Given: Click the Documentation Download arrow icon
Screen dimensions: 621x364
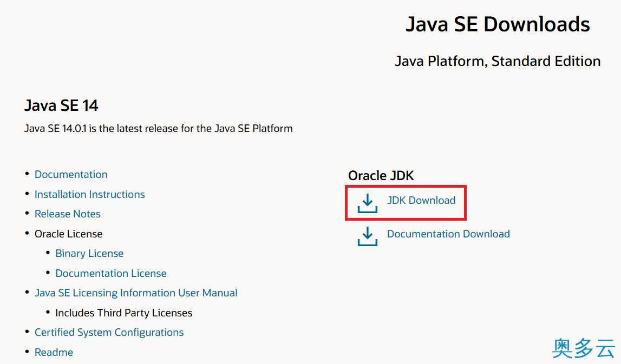Looking at the screenshot, I should click(x=368, y=236).
